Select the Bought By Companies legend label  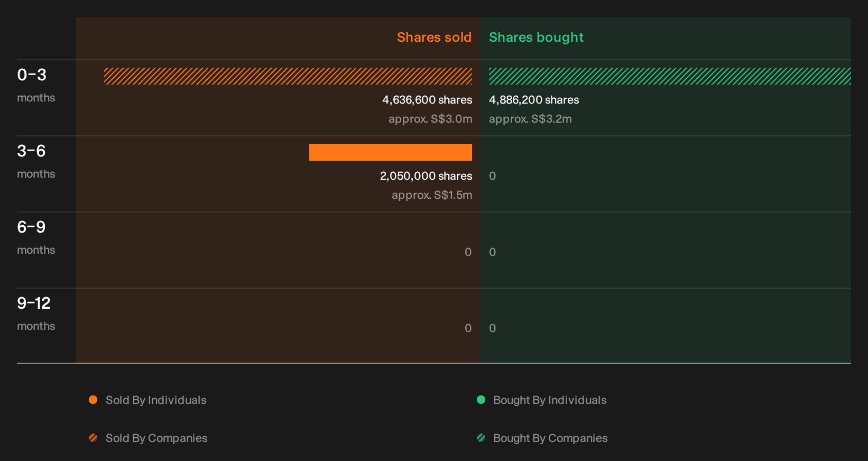pos(550,438)
